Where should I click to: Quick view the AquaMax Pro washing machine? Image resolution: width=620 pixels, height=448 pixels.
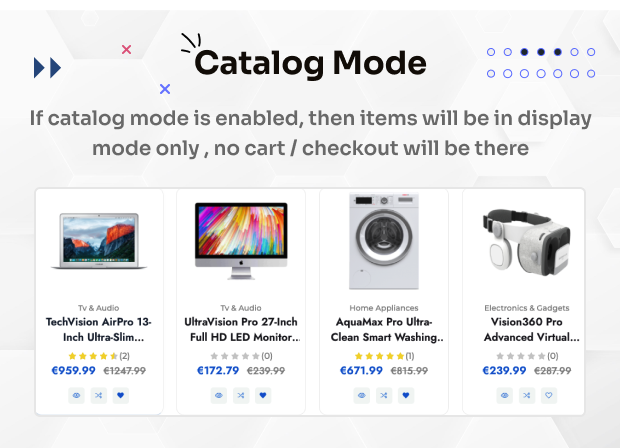tap(361, 395)
